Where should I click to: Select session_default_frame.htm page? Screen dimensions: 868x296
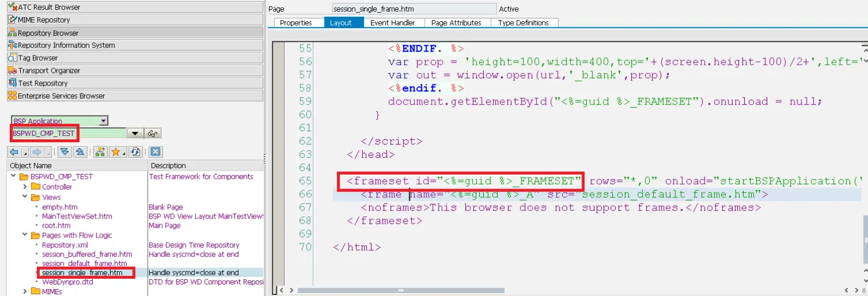[x=84, y=264]
